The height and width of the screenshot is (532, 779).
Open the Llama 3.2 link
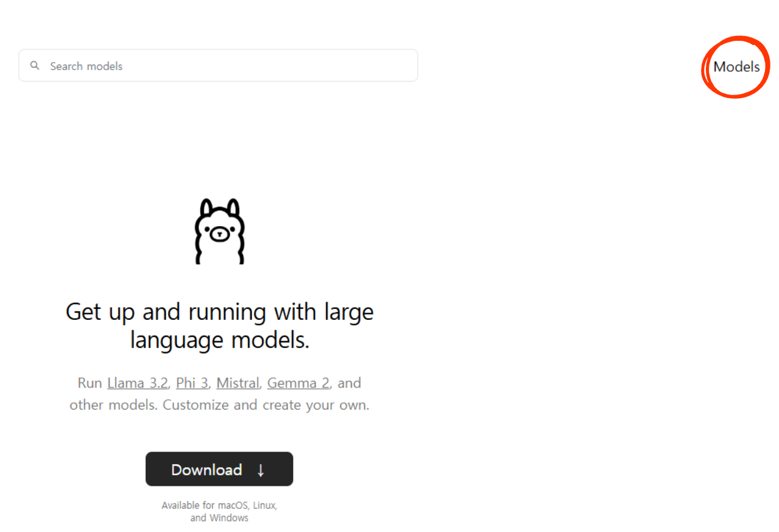click(137, 383)
